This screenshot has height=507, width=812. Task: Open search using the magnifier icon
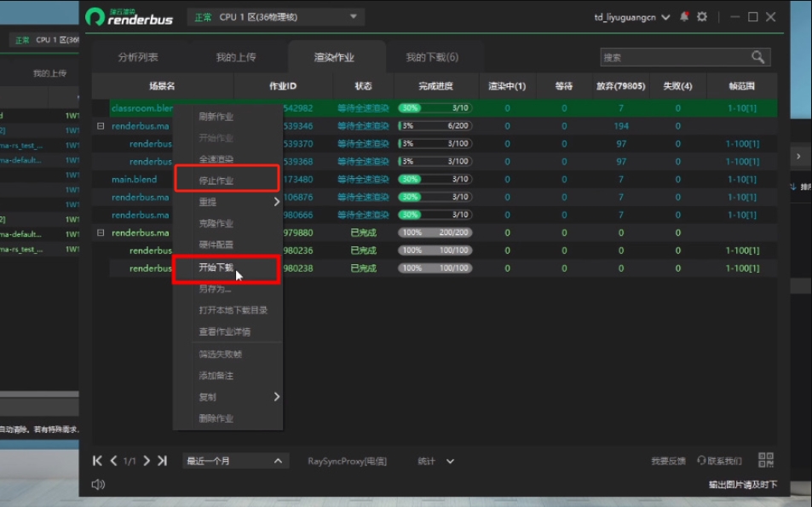pyautogui.click(x=757, y=56)
